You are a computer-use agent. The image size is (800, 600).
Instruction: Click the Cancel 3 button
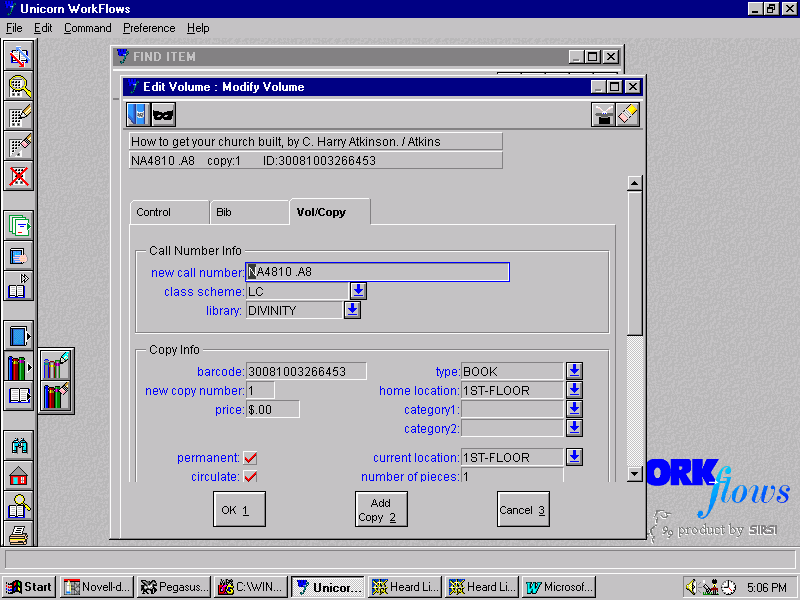[x=523, y=509]
